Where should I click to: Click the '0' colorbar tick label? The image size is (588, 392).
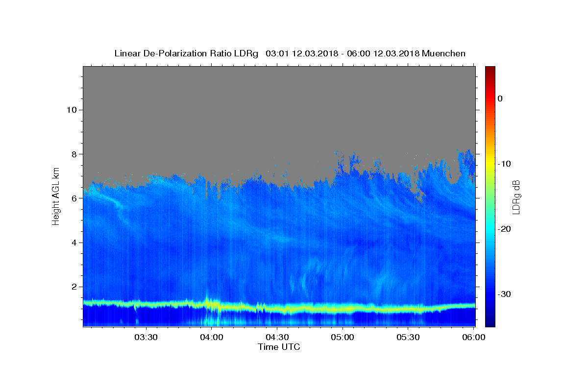[x=500, y=98]
